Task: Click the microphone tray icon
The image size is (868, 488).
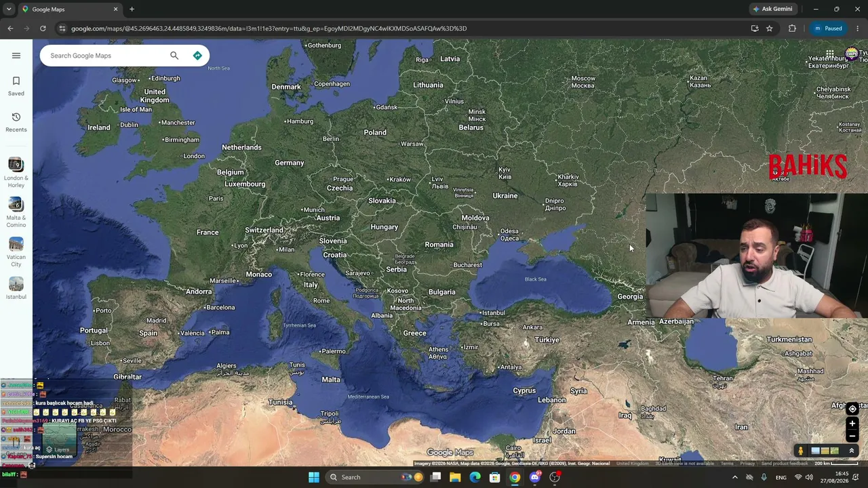Action: click(764, 477)
